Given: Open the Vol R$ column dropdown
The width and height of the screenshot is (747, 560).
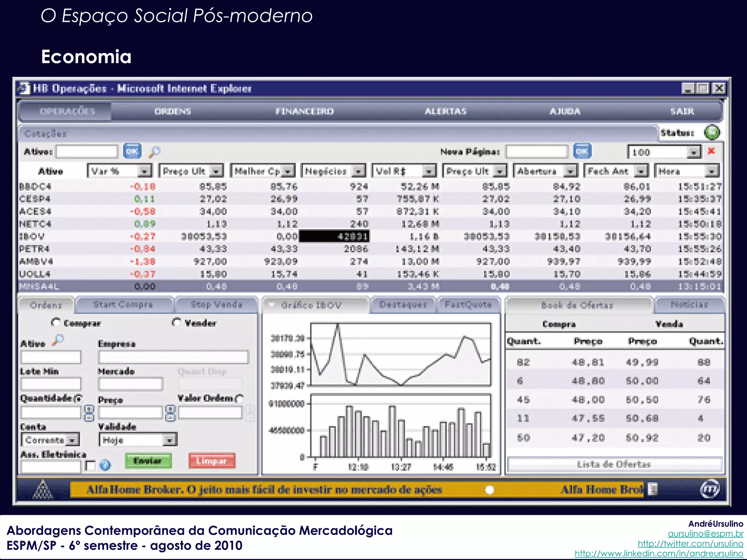Looking at the screenshot, I should (x=429, y=171).
